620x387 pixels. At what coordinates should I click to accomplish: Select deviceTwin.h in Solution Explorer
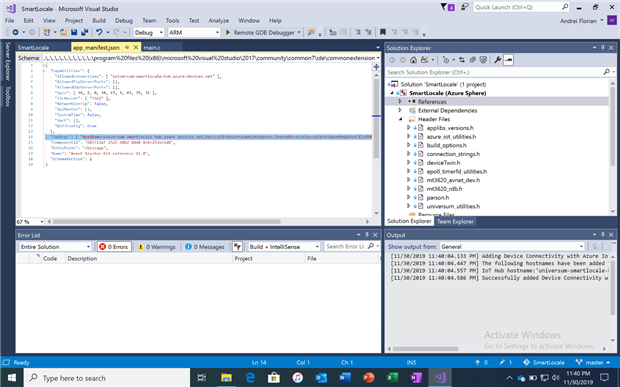click(x=443, y=162)
